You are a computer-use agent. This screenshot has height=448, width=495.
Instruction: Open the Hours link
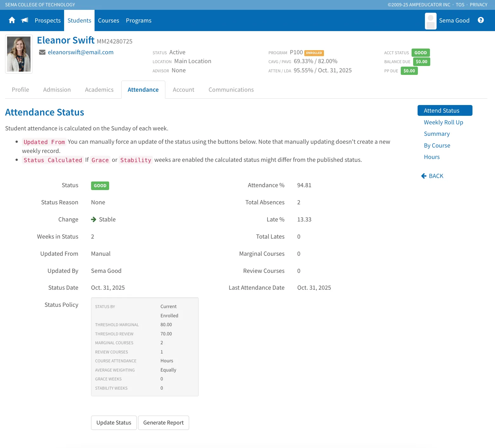[432, 157]
